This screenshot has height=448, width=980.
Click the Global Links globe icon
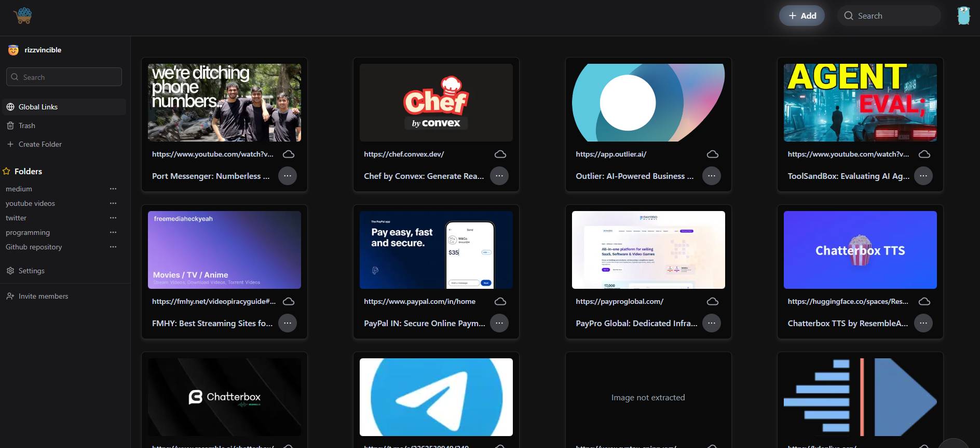(x=10, y=107)
